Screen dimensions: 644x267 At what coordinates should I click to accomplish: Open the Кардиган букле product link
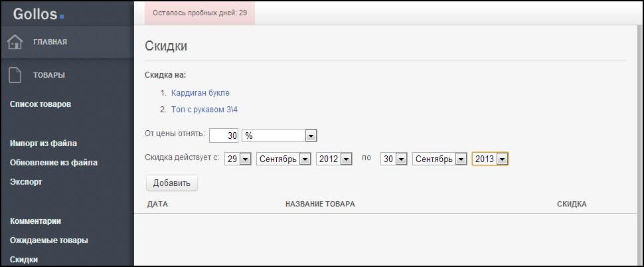point(201,93)
